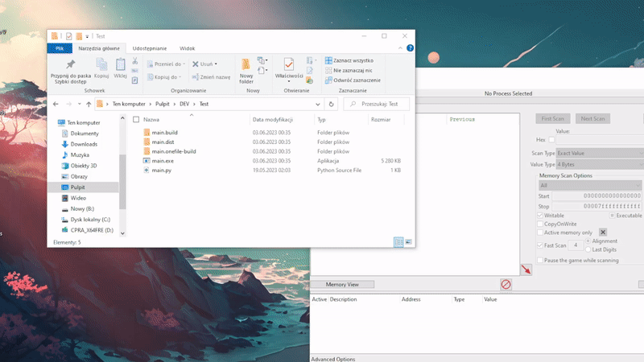Expand the Kopiuj do dropdown

pyautogui.click(x=180, y=76)
